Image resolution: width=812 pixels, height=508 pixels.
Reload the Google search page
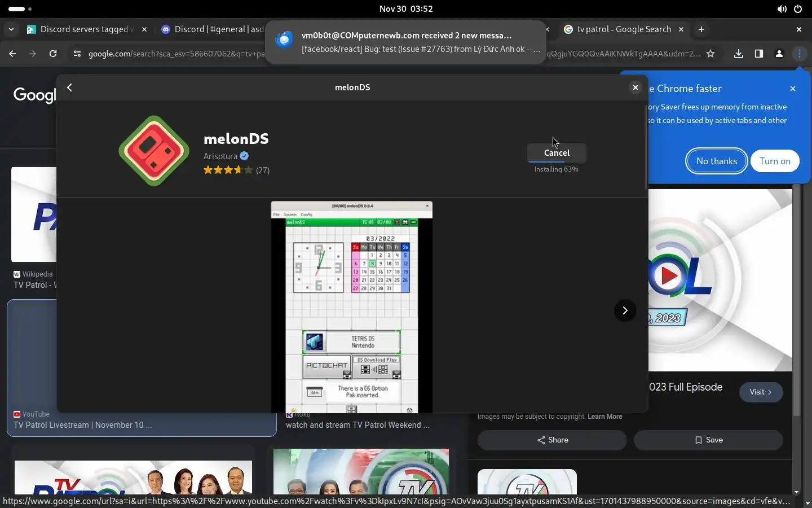53,54
